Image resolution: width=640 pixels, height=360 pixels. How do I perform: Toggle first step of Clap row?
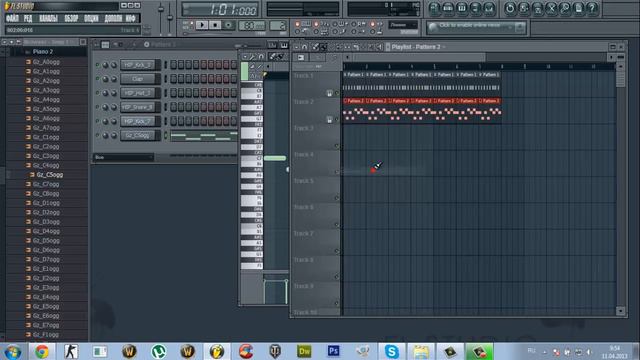[x=173, y=78]
